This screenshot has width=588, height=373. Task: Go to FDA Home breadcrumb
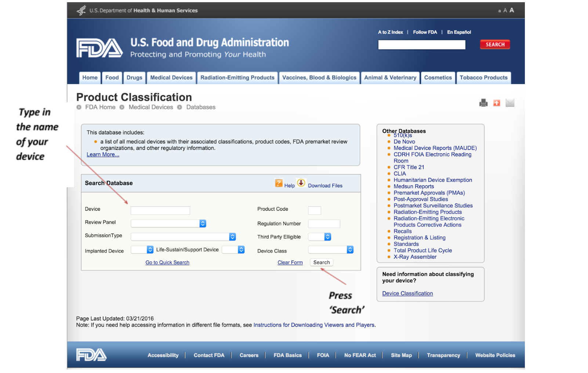100,107
